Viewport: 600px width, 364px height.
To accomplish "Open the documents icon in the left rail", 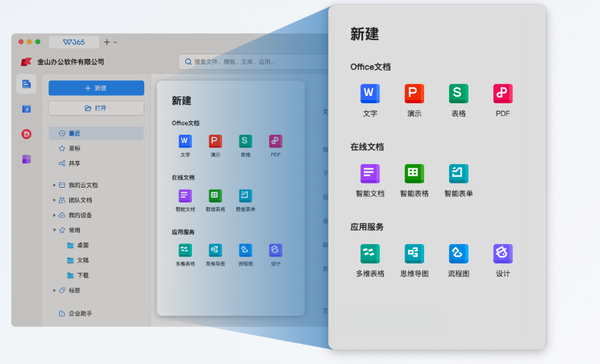I will coord(26,84).
